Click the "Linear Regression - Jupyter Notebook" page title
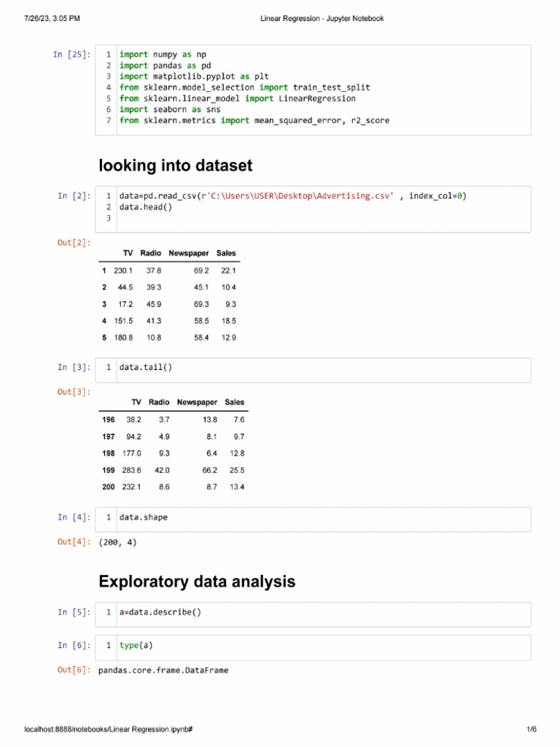Screen dimensions: 560x747 point(322,18)
